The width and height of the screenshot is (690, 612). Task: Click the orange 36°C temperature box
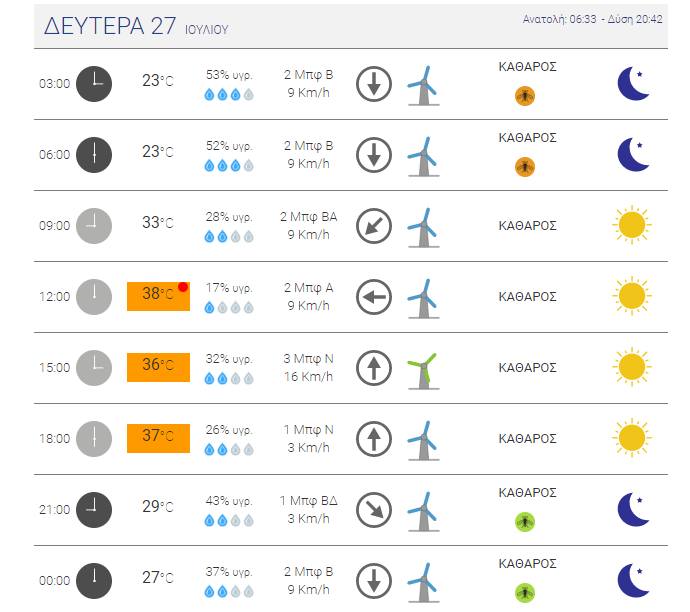coord(158,367)
